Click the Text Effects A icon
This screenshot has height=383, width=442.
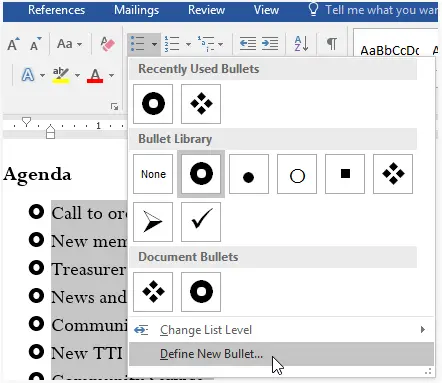click(x=28, y=75)
